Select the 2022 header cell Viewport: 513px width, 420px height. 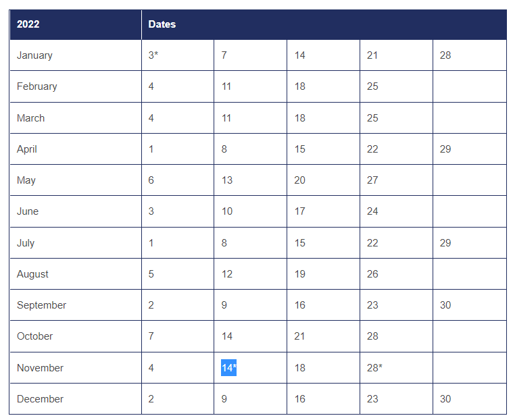click(28, 24)
